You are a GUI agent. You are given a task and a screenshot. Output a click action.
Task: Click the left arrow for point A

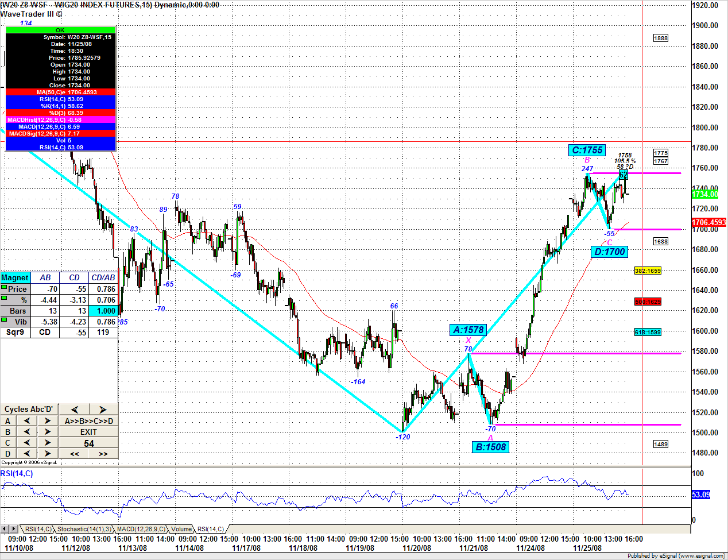click(27, 421)
